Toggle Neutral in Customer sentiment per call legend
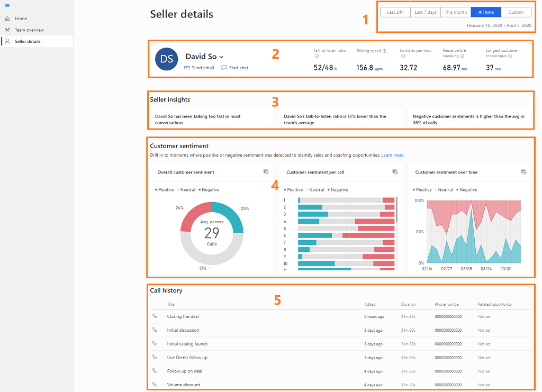The image size is (542, 392). coord(316,189)
